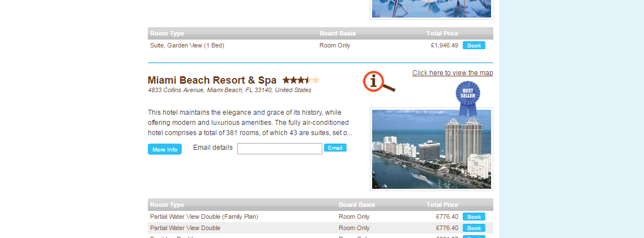The width and height of the screenshot is (644, 238).
Task: Click the Miami Beach Resort star rating
Action: [x=301, y=80]
